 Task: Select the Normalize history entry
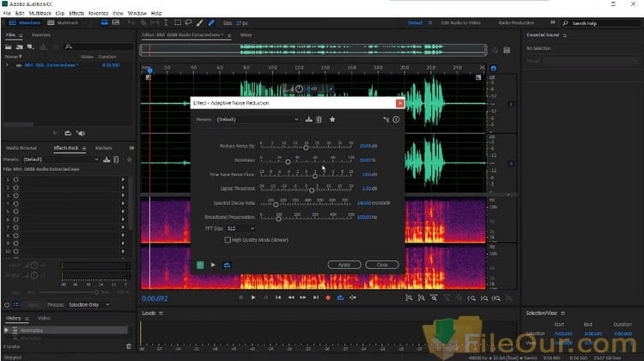pos(66,330)
